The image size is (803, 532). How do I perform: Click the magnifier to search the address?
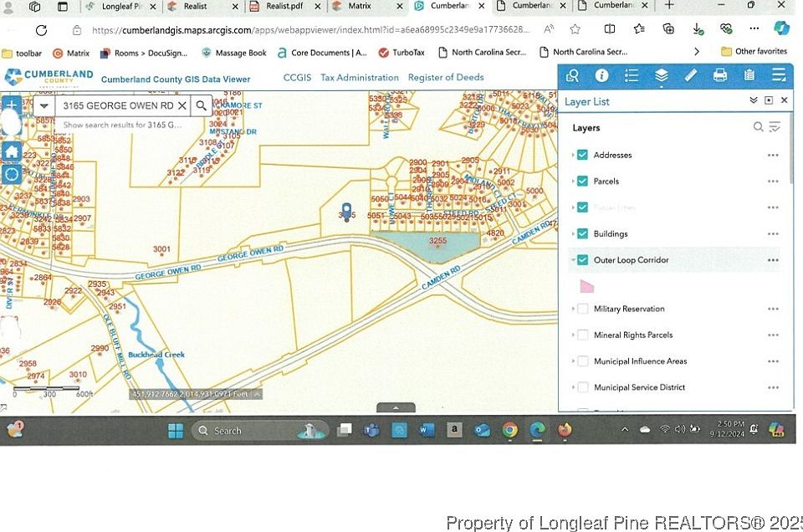click(202, 105)
